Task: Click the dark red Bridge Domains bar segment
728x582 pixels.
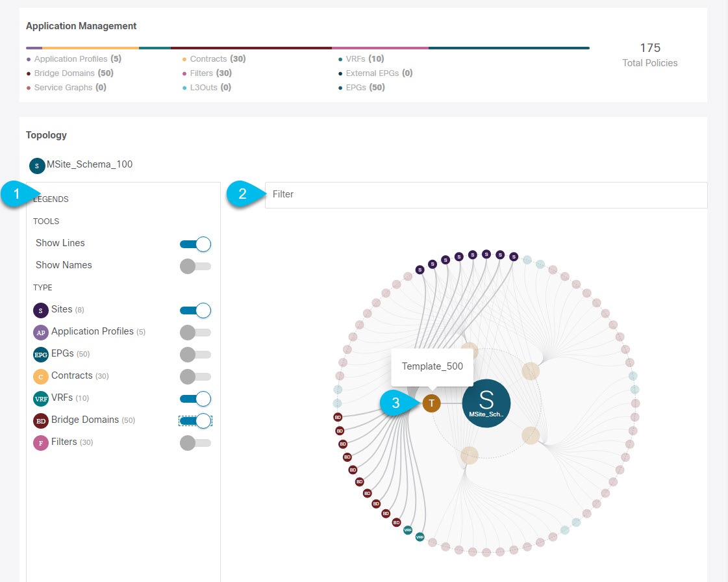Action: 251,48
